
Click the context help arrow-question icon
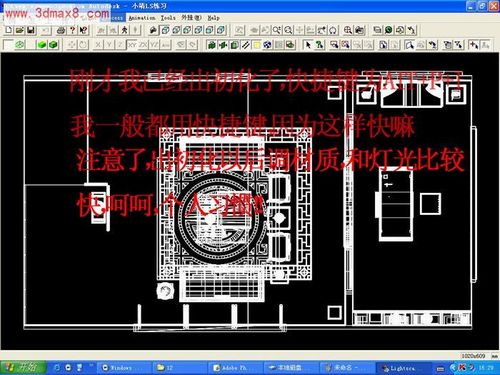[83, 30]
